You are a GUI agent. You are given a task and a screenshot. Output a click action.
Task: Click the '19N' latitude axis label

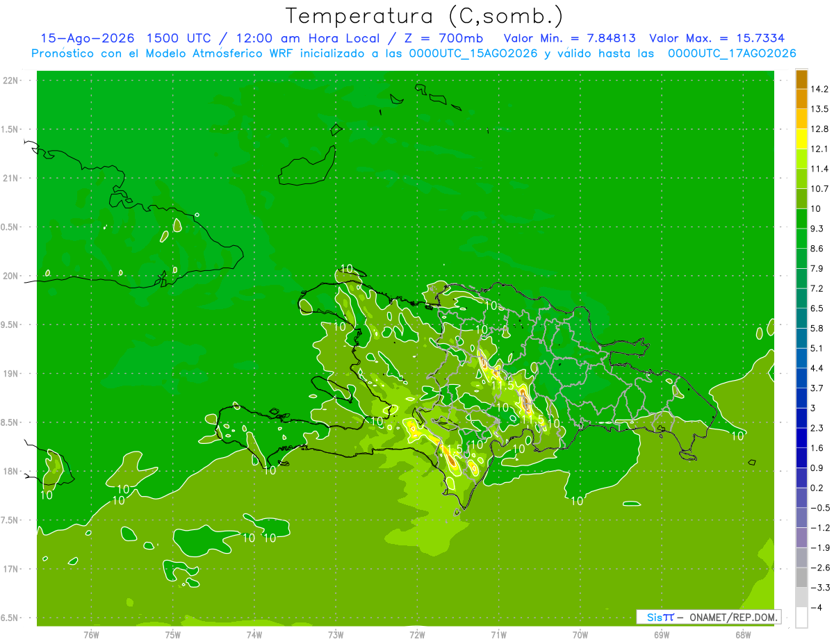tap(10, 374)
